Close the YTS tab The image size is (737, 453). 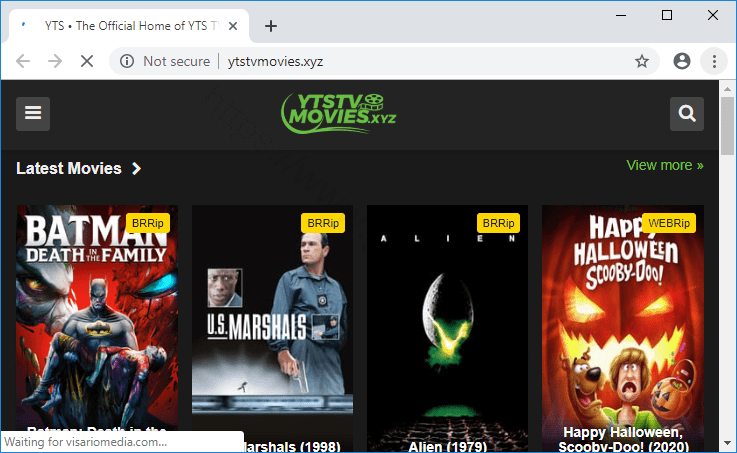(233, 26)
